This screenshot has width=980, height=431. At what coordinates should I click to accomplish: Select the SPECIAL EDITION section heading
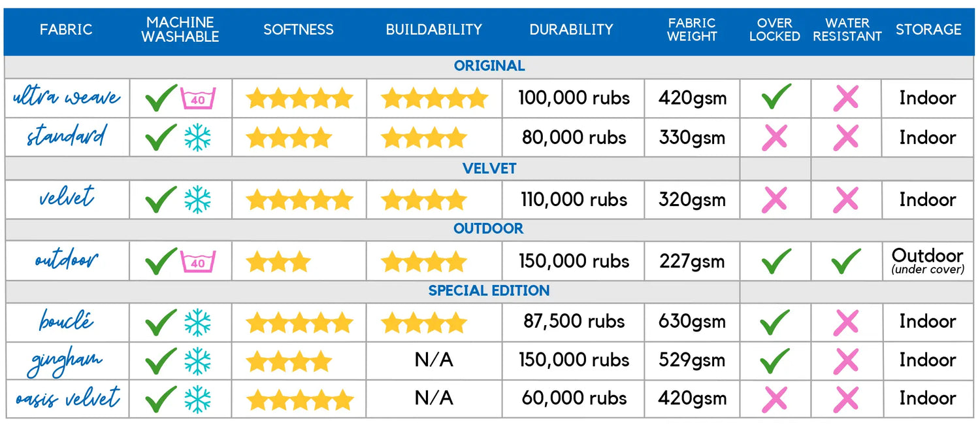coord(489,290)
